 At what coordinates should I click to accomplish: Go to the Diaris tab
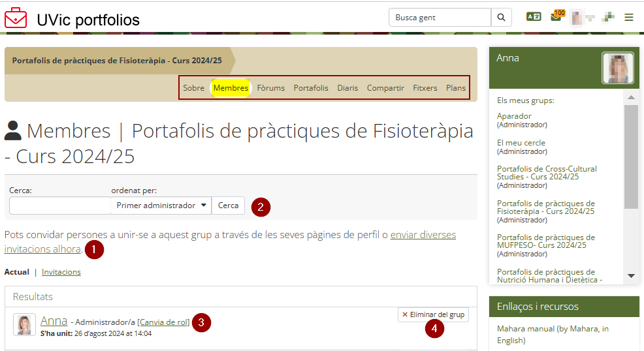pos(347,87)
